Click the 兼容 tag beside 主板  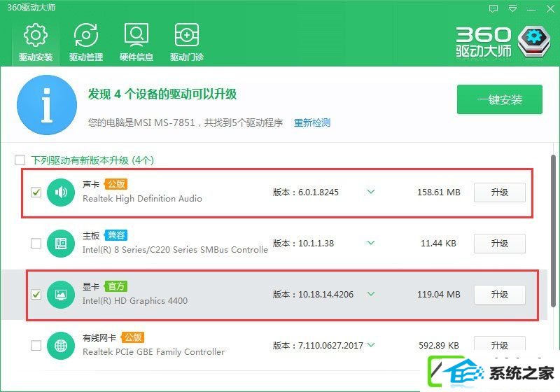[x=116, y=235]
